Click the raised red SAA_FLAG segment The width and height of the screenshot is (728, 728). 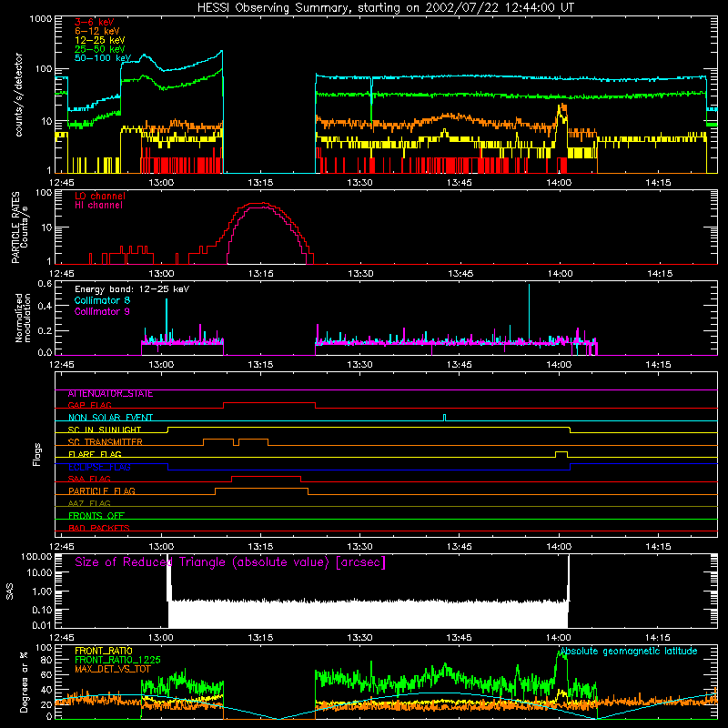click(266, 476)
